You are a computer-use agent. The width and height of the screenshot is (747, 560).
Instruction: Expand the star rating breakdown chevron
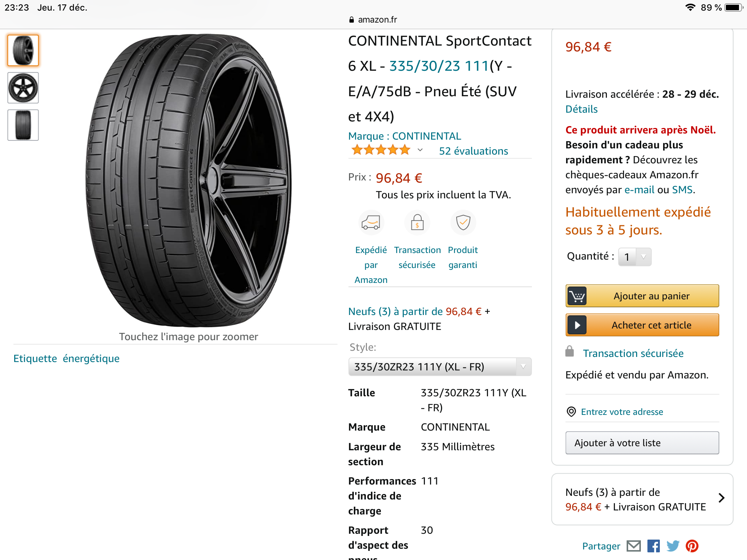click(420, 150)
